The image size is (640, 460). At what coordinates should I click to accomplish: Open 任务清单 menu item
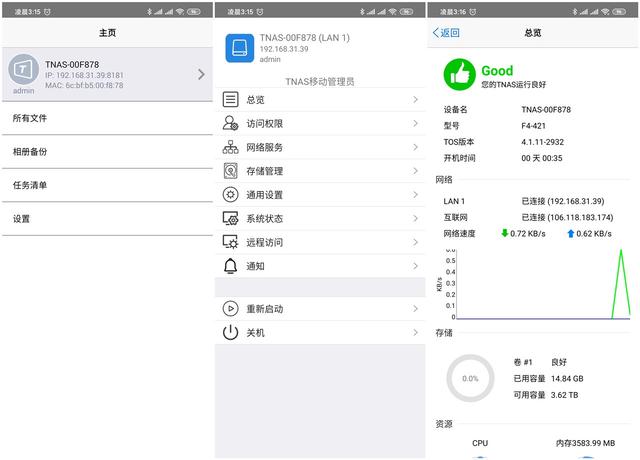(30, 185)
